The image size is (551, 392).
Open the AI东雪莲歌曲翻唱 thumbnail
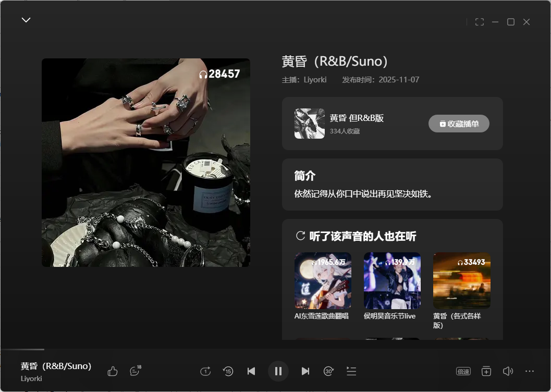(323, 281)
